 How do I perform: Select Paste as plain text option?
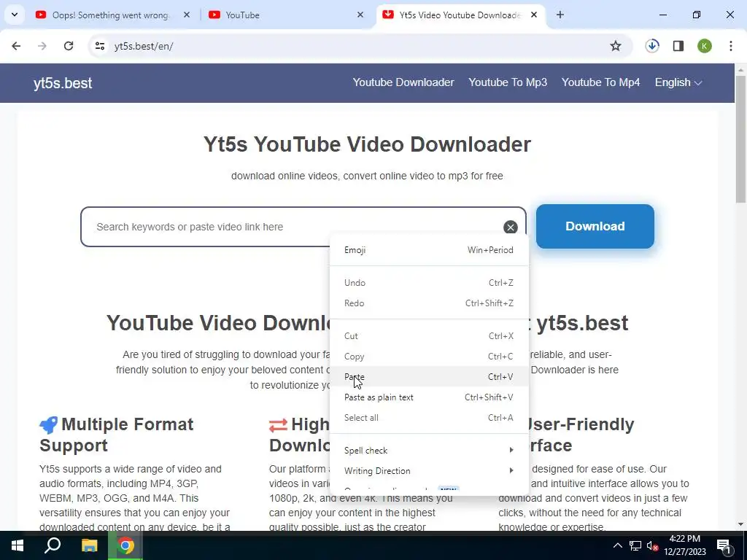pyautogui.click(x=429, y=397)
